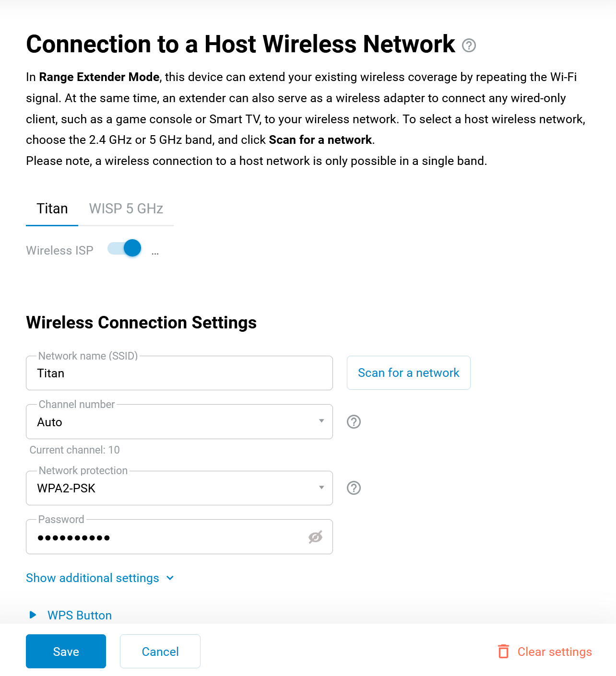The width and height of the screenshot is (616, 676).
Task: Switch to the WISP 5 GHz tab
Action: (126, 209)
